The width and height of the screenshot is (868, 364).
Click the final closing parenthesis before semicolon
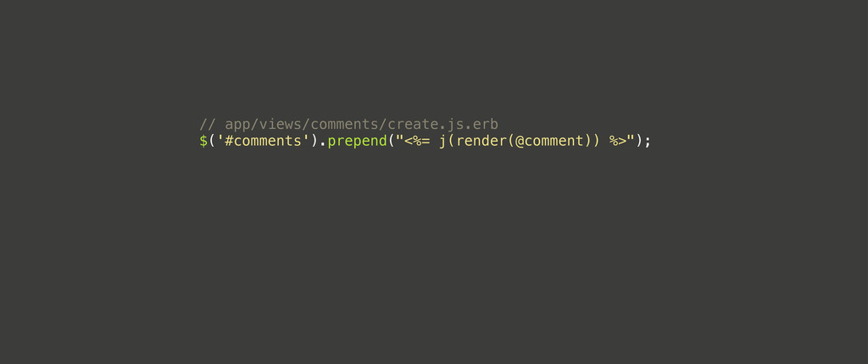pyautogui.click(x=639, y=141)
